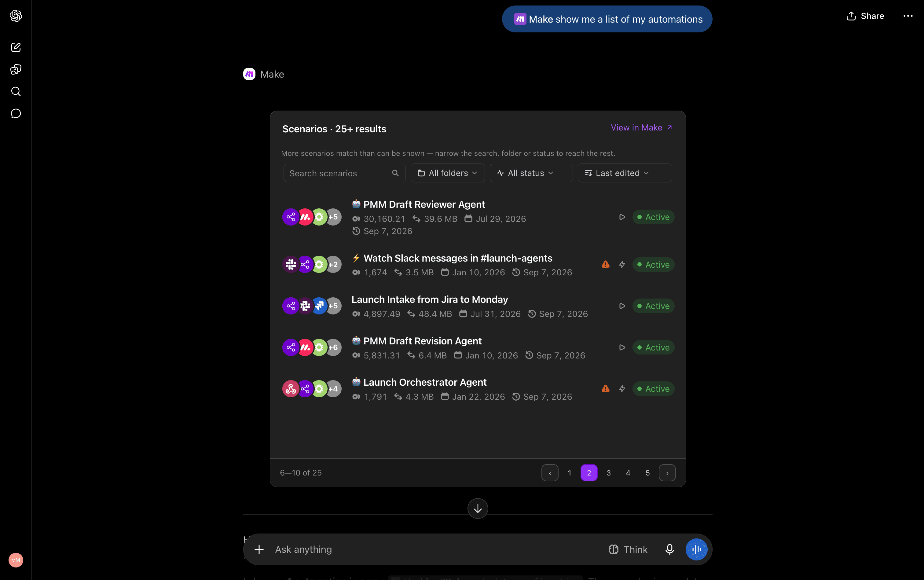Run Launch Intake from Jira to Monday

point(622,306)
